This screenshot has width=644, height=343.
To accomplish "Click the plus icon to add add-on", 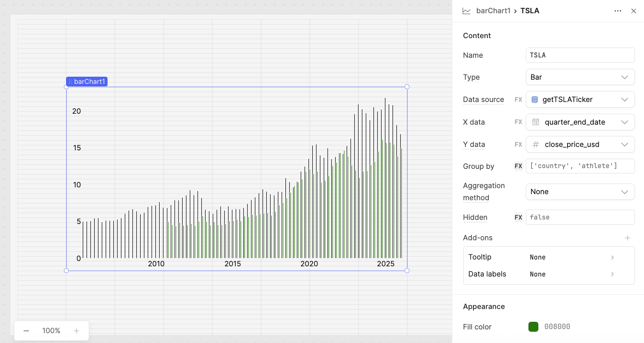I will pyautogui.click(x=627, y=238).
